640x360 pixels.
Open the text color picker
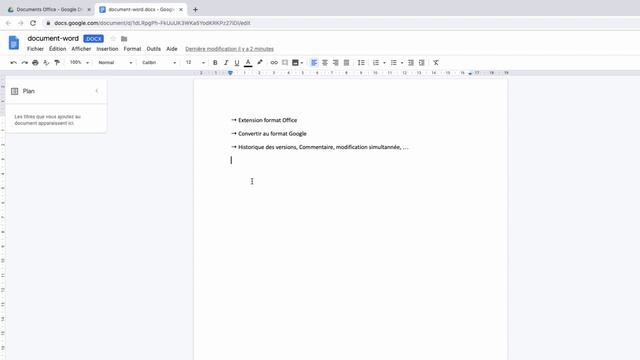[248, 62]
